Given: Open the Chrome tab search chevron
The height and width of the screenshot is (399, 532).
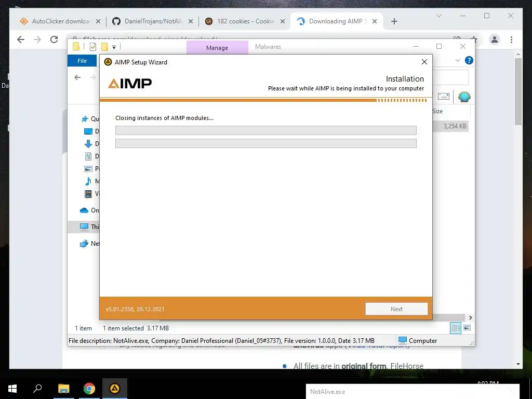Looking at the screenshot, I should pos(438,16).
